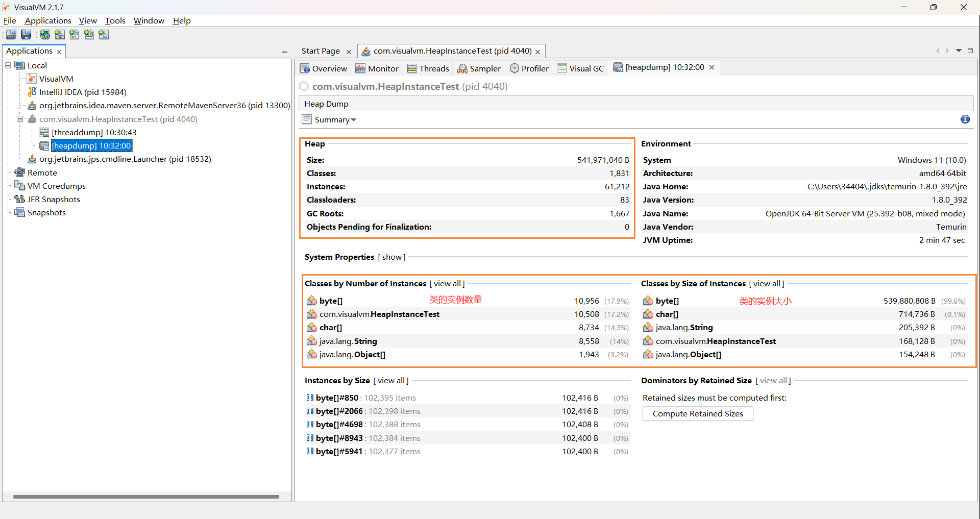
Task: Collapse the Local tree node
Action: pyautogui.click(x=8, y=65)
